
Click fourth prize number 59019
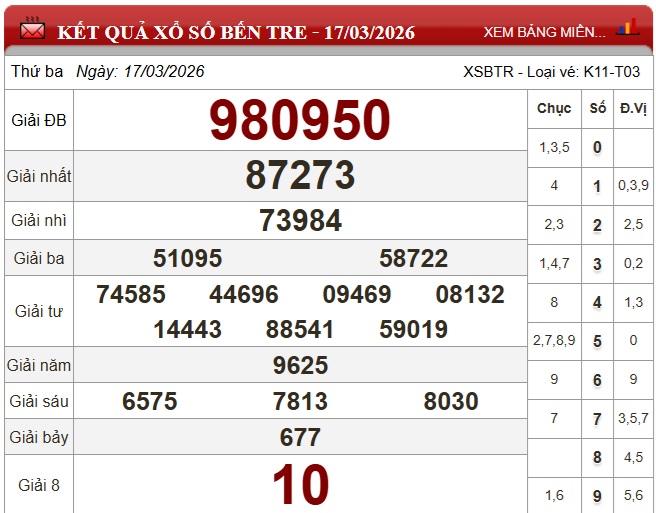point(413,330)
